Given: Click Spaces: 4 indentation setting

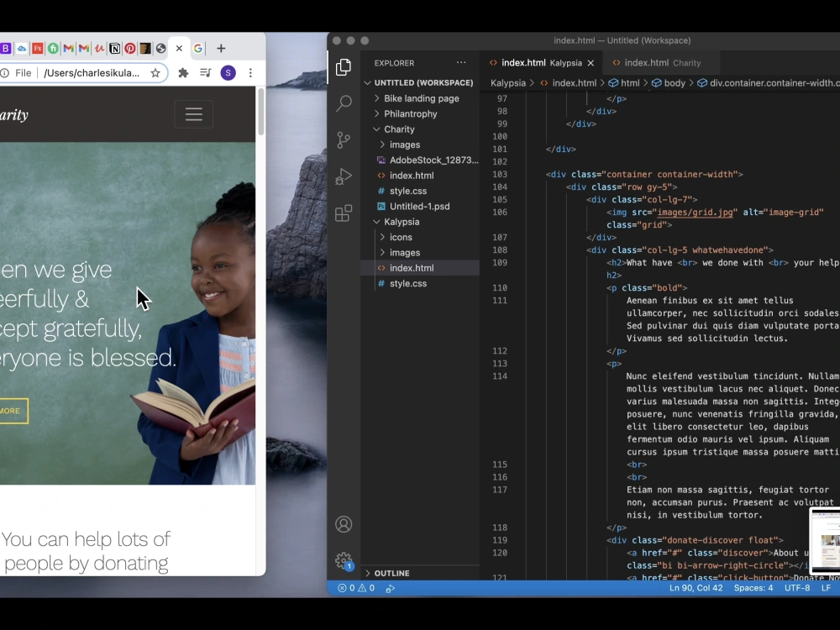Looking at the screenshot, I should coord(753,588).
